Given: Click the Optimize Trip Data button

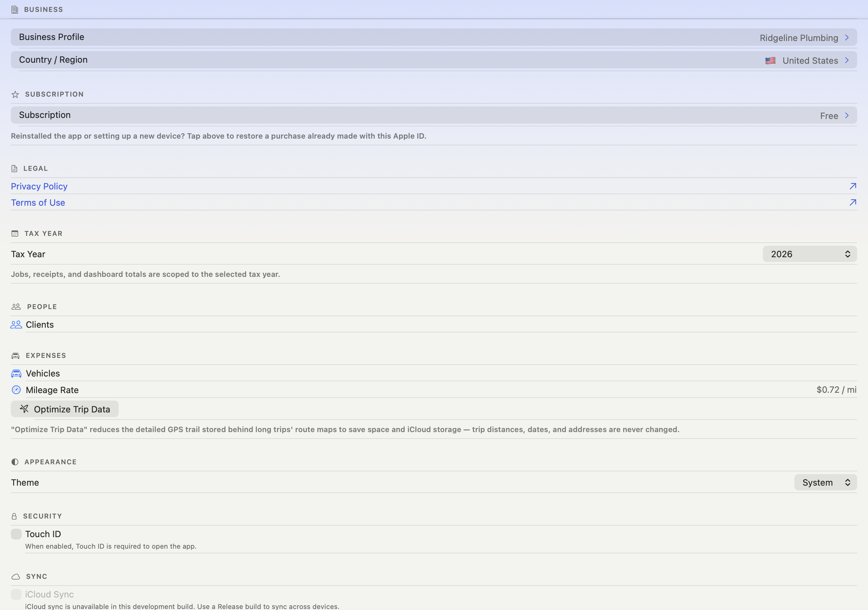Looking at the screenshot, I should pyautogui.click(x=65, y=409).
